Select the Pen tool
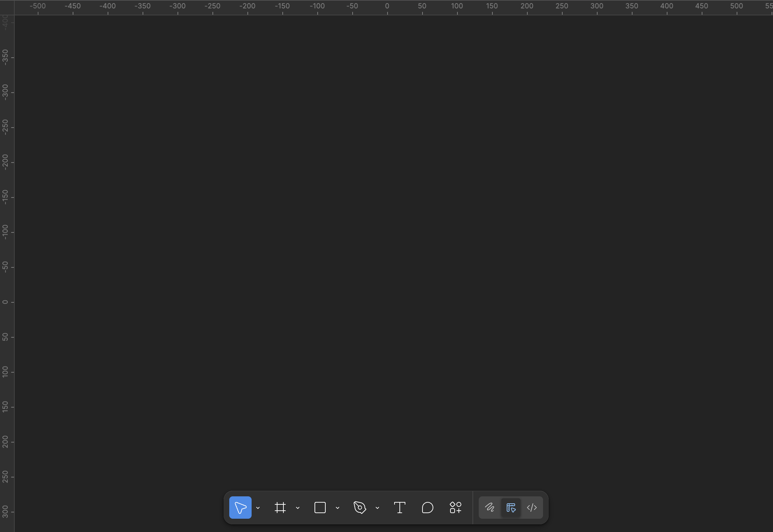773x532 pixels. 360,508
